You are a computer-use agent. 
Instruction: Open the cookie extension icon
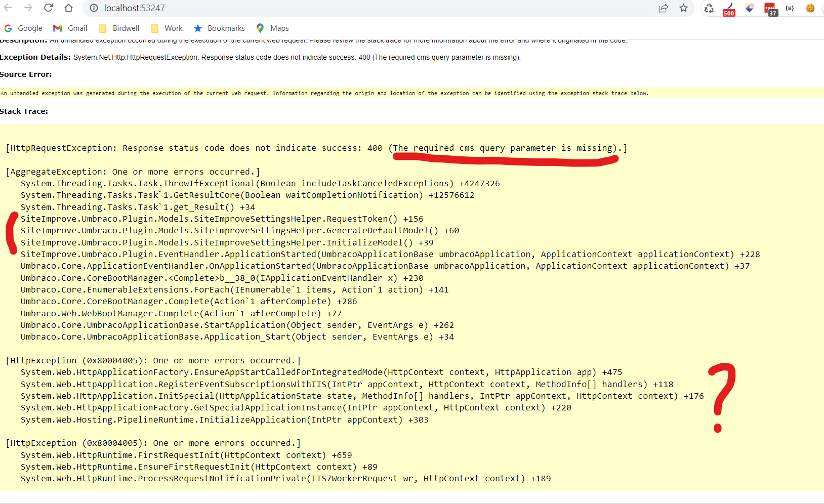(x=810, y=8)
